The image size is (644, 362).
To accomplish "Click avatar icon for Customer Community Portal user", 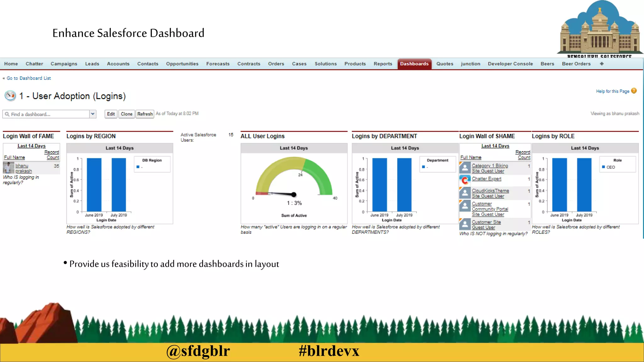I will pyautogui.click(x=465, y=206).
